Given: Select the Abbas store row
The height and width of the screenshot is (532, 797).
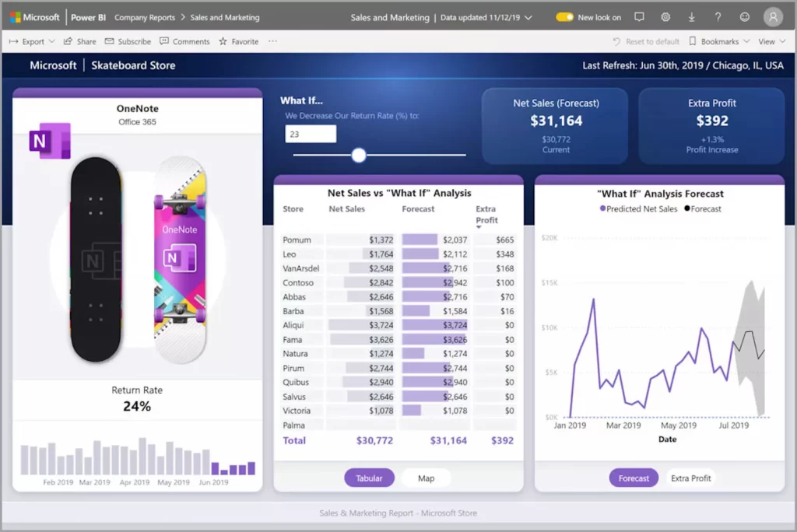Looking at the screenshot, I should [x=398, y=297].
